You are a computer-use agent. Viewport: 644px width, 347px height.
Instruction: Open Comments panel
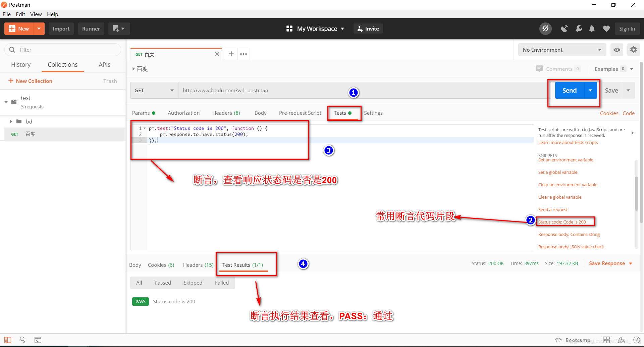pyautogui.click(x=558, y=69)
